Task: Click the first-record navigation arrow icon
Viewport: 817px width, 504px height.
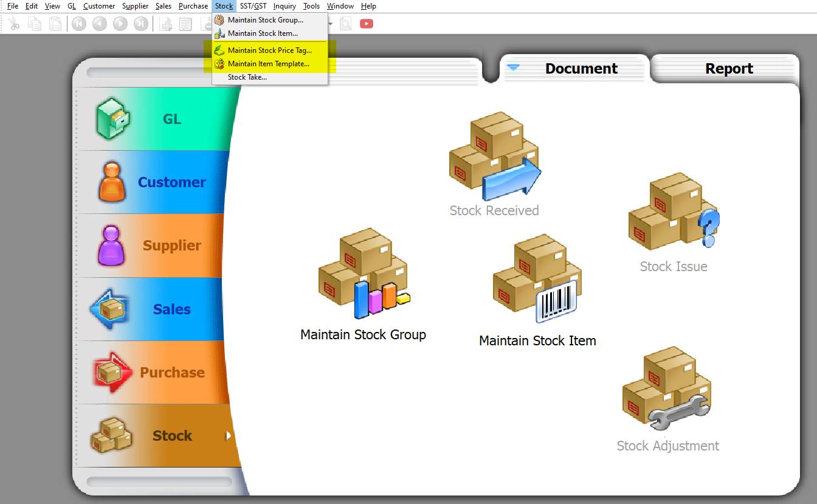Action: pos(78,24)
